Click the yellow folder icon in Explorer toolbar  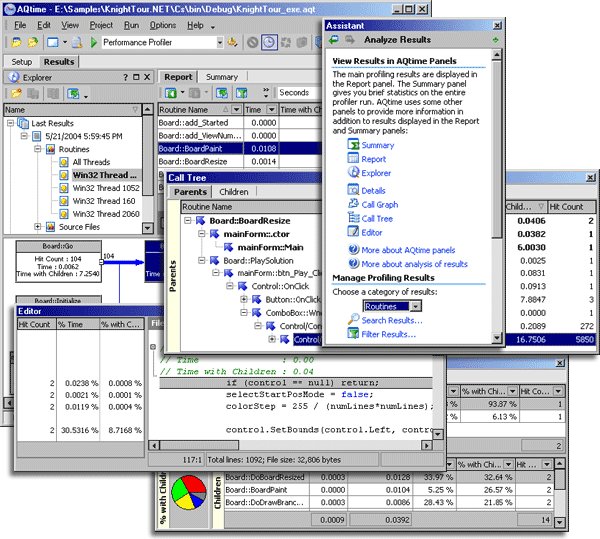[16, 93]
